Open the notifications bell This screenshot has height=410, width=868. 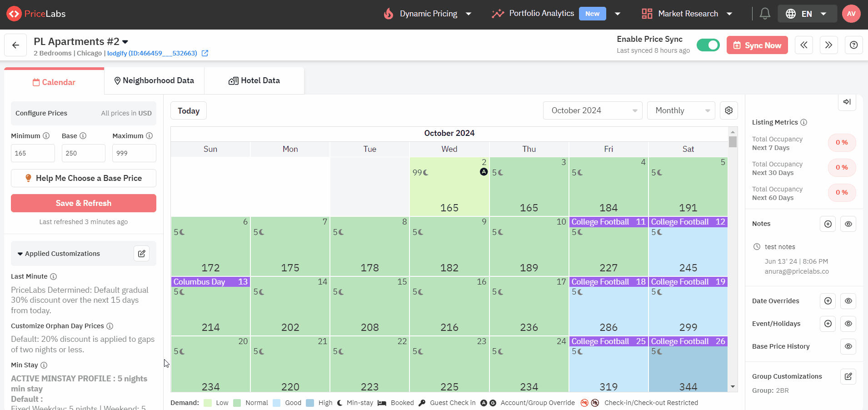coord(765,14)
